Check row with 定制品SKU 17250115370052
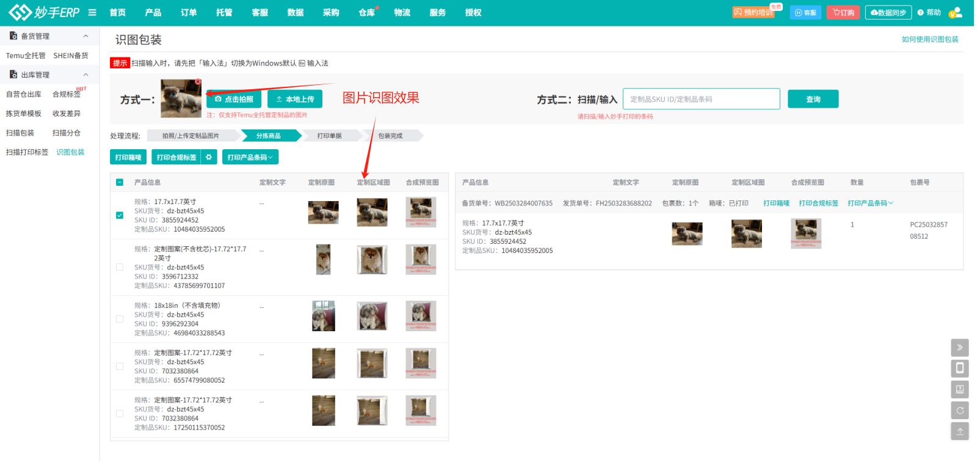 coord(120,414)
